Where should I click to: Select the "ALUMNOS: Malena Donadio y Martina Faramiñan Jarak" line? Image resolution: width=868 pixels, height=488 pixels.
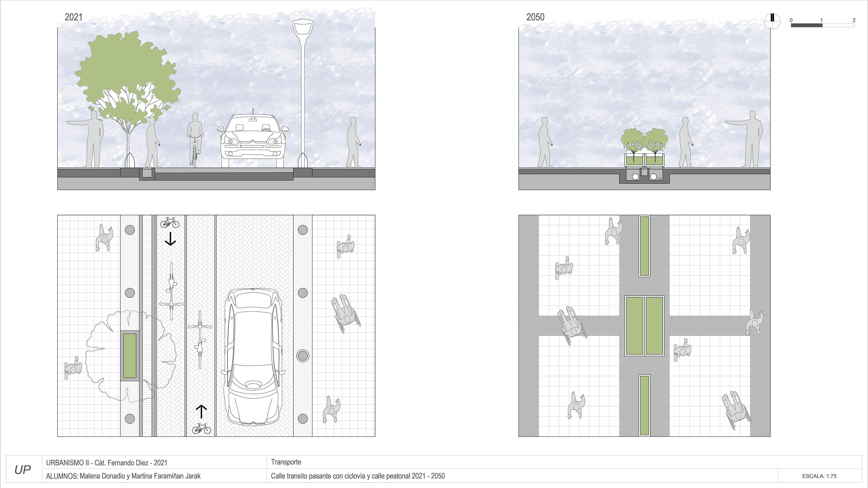123,476
